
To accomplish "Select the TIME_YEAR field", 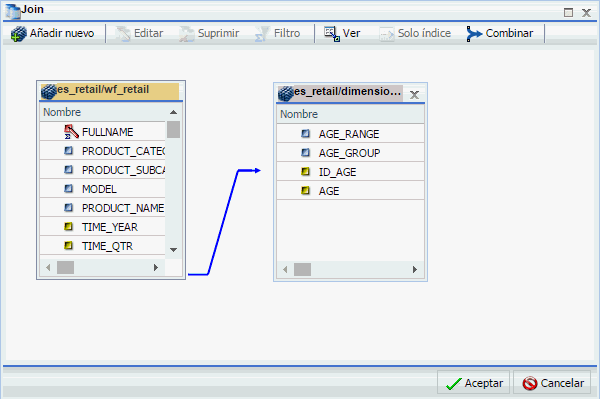I will [103, 227].
